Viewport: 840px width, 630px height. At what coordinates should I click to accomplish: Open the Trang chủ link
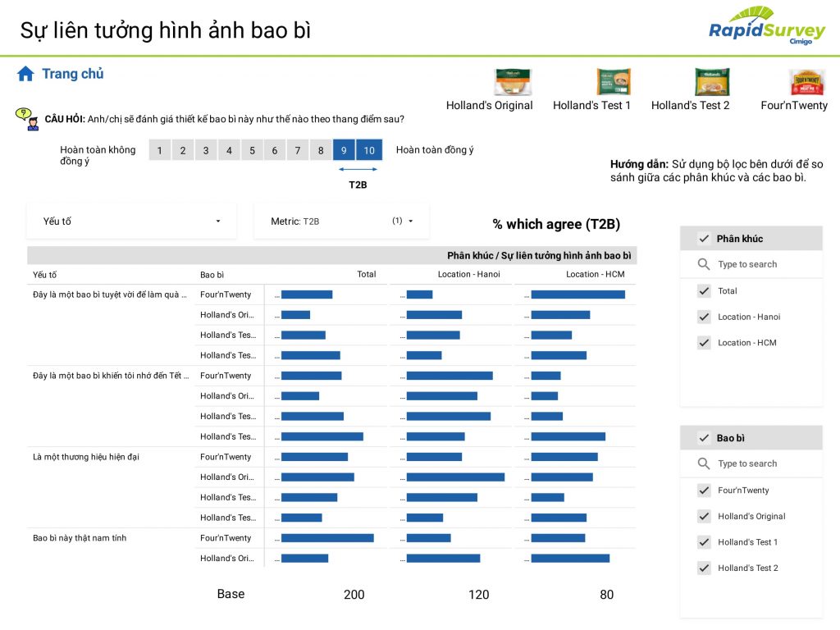73,73
